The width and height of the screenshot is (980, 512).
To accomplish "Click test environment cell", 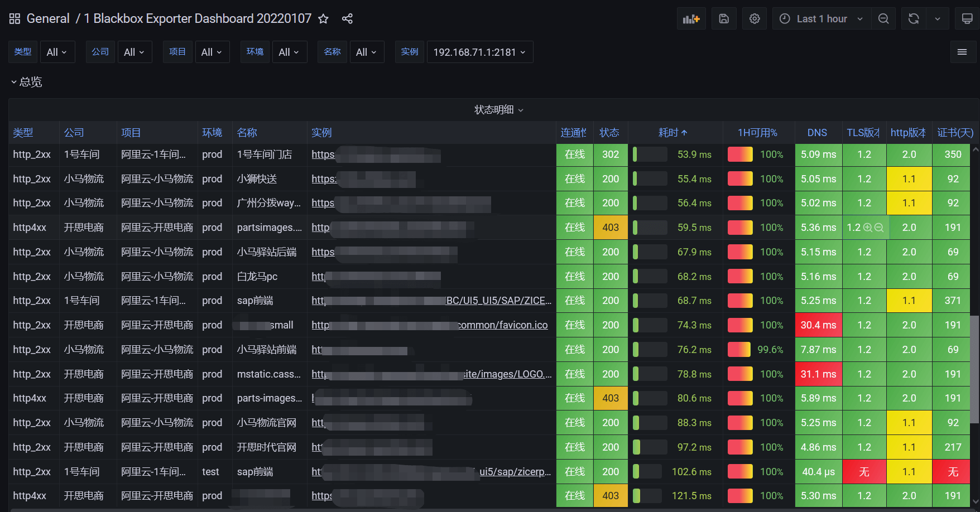I will point(214,472).
